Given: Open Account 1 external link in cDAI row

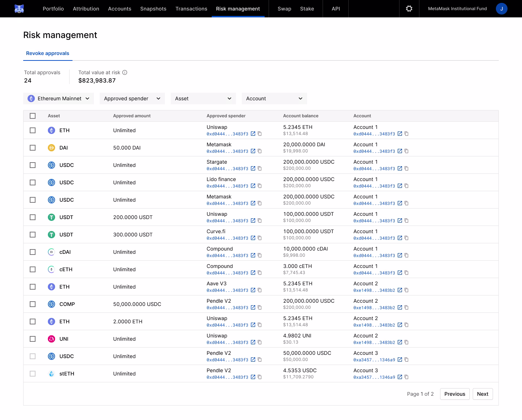Looking at the screenshot, I should (x=400, y=255).
